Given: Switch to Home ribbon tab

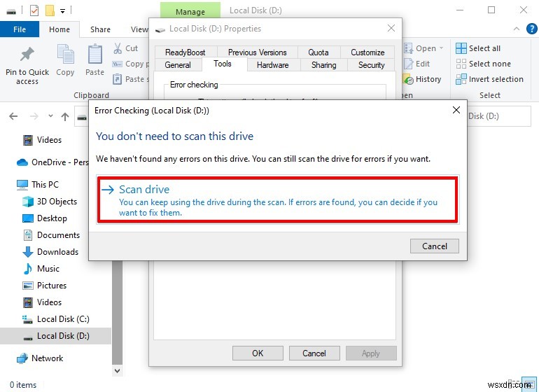Looking at the screenshot, I should (59, 29).
